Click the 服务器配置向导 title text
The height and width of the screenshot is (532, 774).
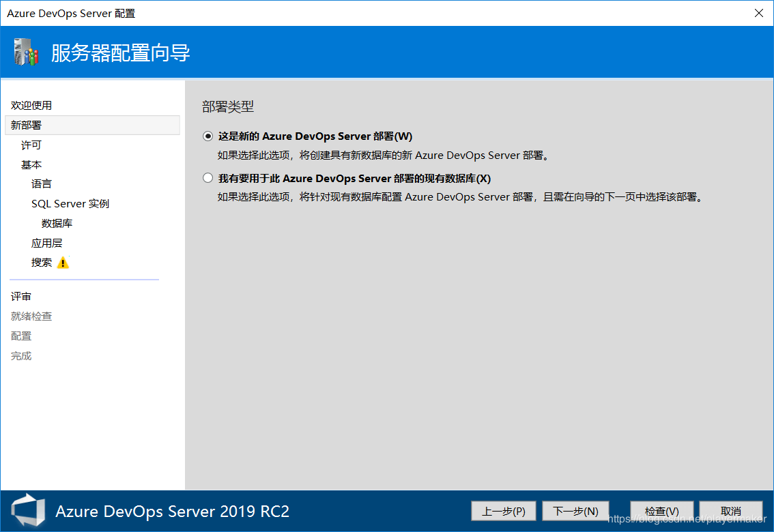coord(120,53)
